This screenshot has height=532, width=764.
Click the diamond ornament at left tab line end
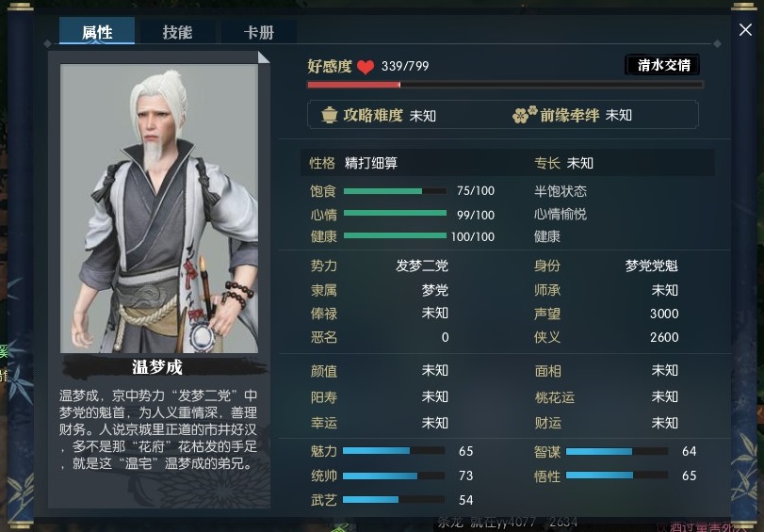47,44
